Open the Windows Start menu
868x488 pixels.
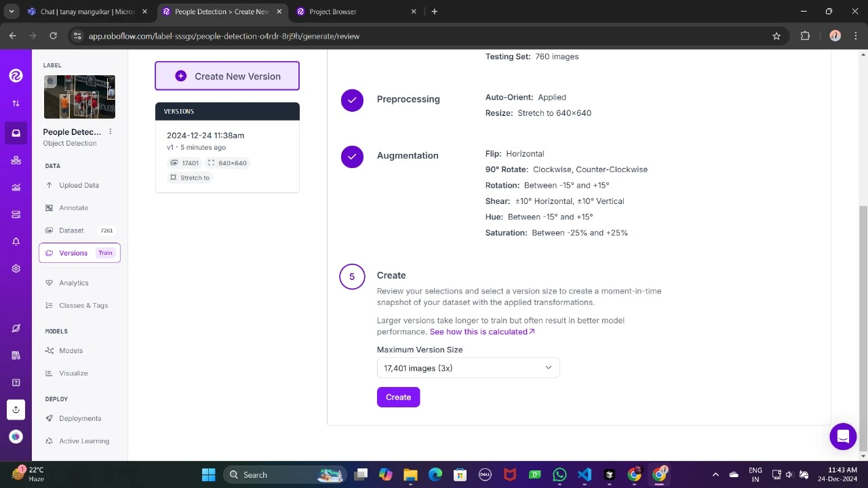click(x=208, y=474)
